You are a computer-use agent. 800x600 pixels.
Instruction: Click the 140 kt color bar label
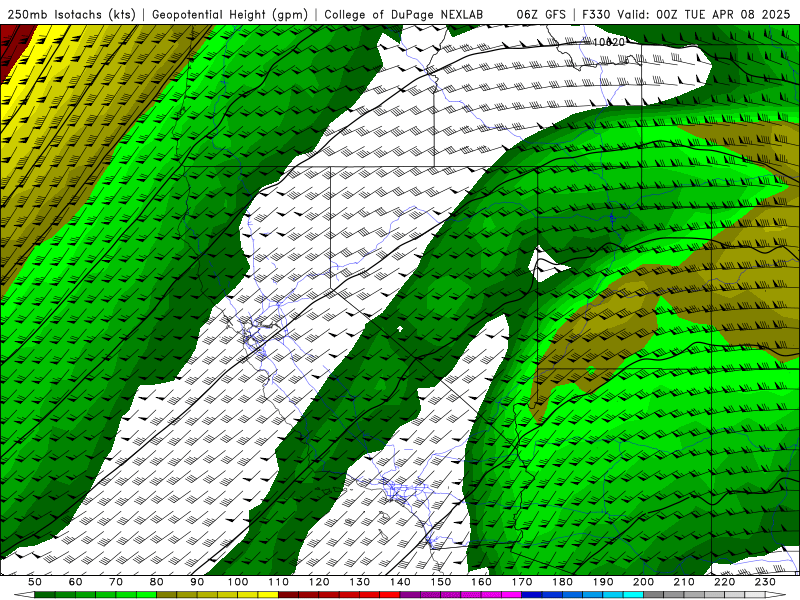tap(400, 582)
